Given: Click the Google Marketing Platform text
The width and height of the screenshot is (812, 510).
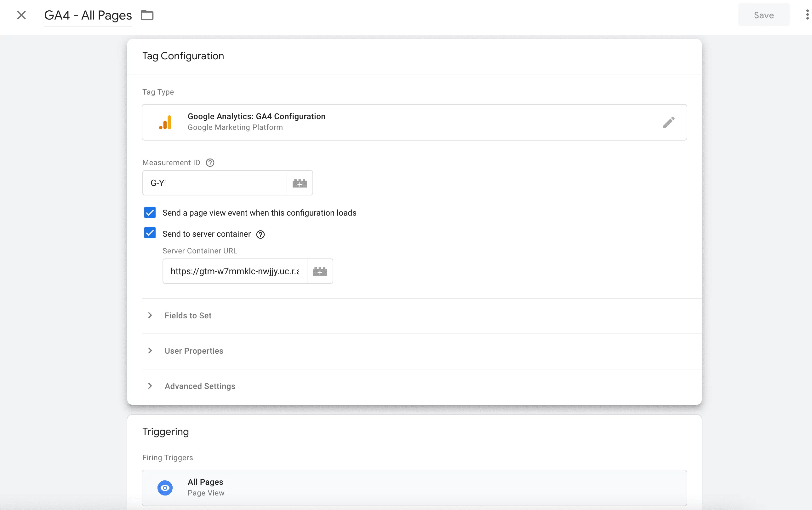Looking at the screenshot, I should [x=235, y=127].
